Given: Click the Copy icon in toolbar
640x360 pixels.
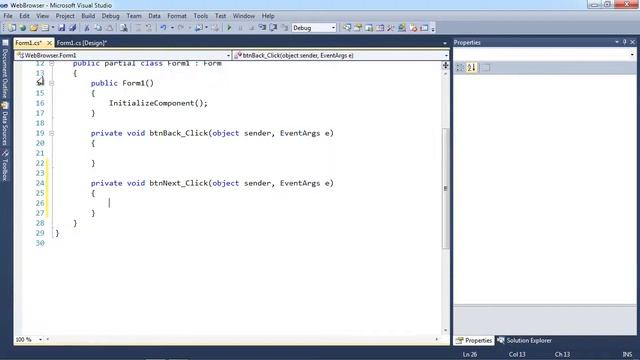Looking at the screenshot, I should [x=98, y=28].
